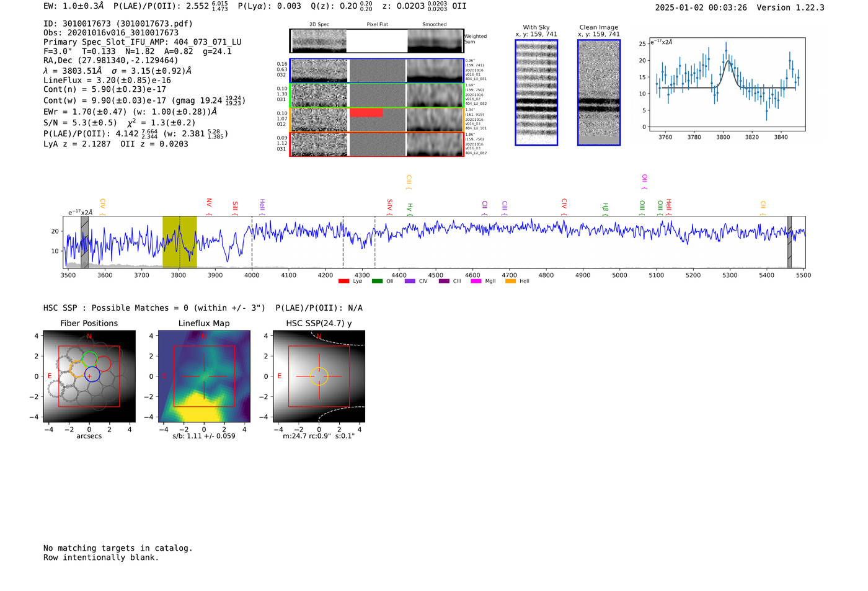Click the RA,Dec coordinates text
The height and width of the screenshot is (591, 868).
(x=111, y=60)
